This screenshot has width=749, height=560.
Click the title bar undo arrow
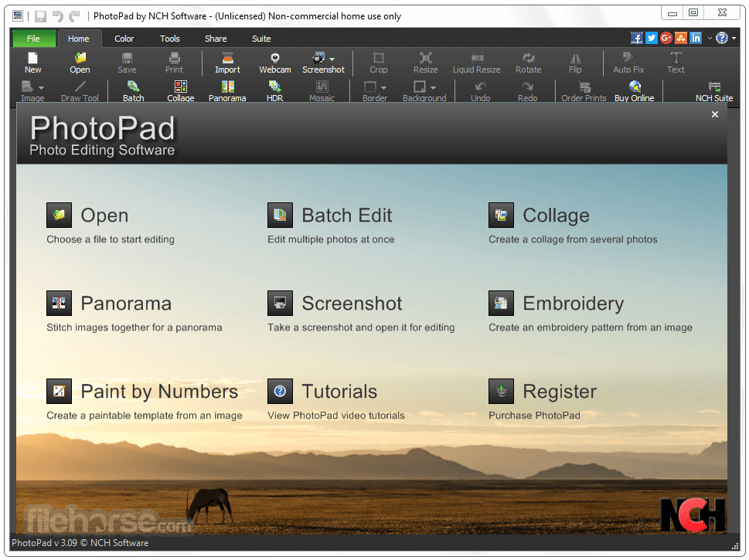[x=58, y=16]
